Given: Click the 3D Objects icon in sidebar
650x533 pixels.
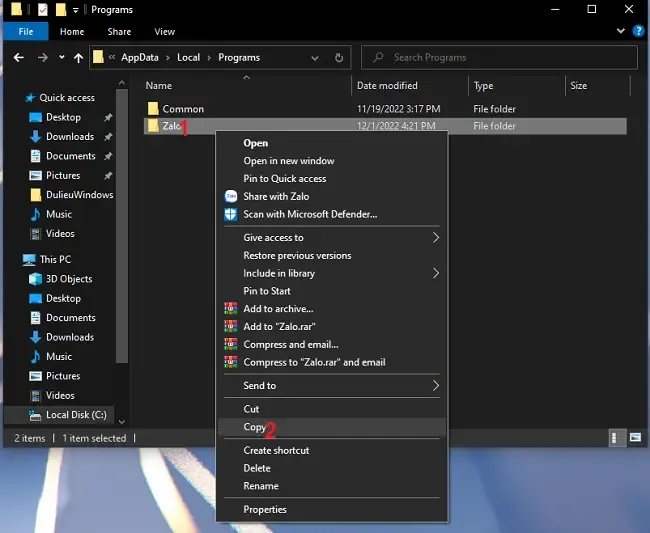Looking at the screenshot, I should pos(35,279).
